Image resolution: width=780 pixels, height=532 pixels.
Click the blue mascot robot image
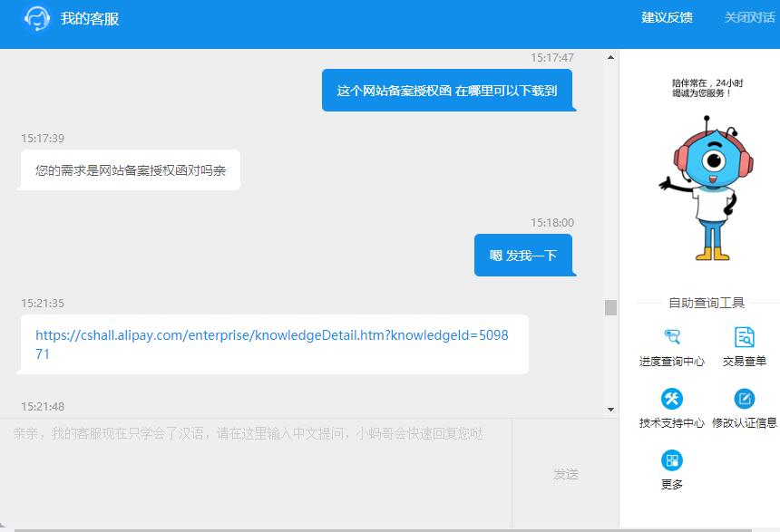[706, 188]
